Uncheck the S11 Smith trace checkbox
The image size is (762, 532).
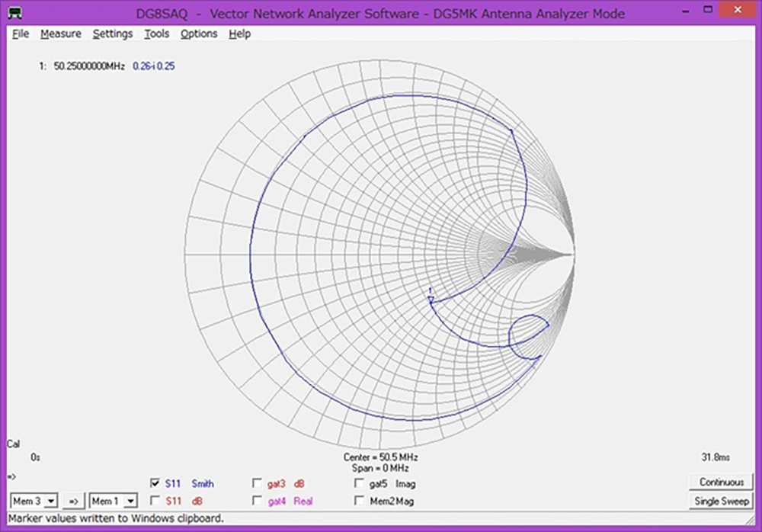coord(155,483)
